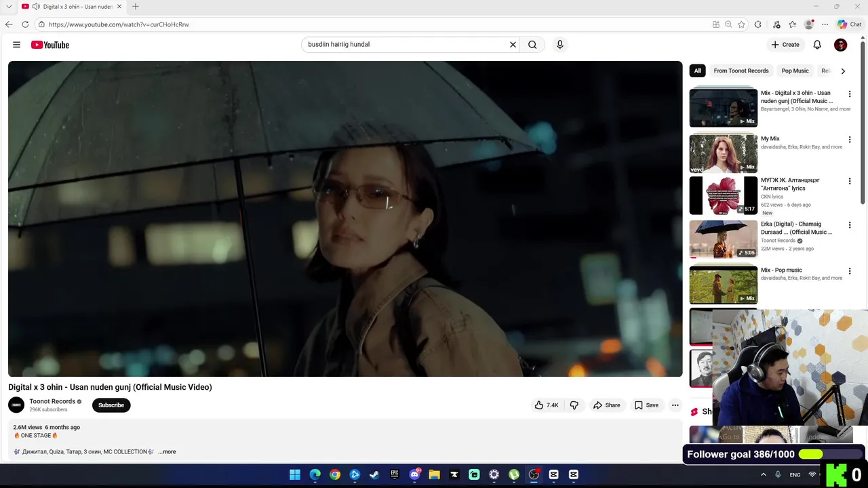The image size is (868, 488).
Task: Share the Usan nuden gunj video
Action: click(606, 405)
